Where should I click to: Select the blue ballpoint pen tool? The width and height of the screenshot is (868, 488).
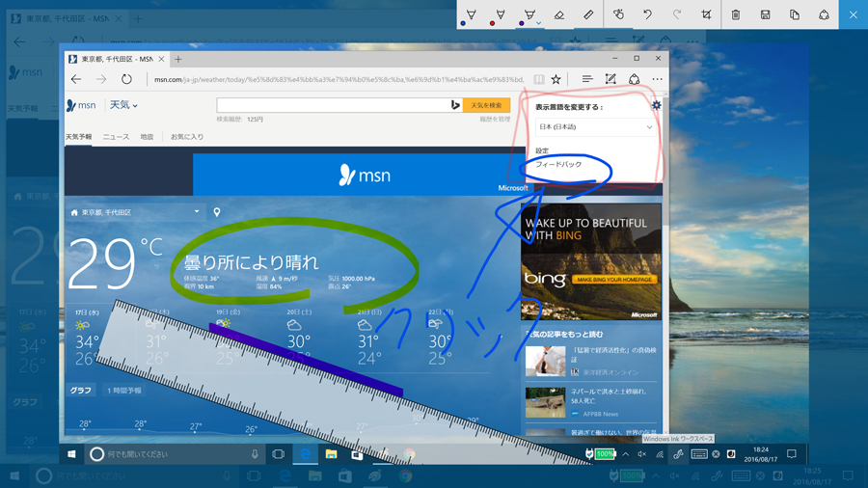coord(471,14)
